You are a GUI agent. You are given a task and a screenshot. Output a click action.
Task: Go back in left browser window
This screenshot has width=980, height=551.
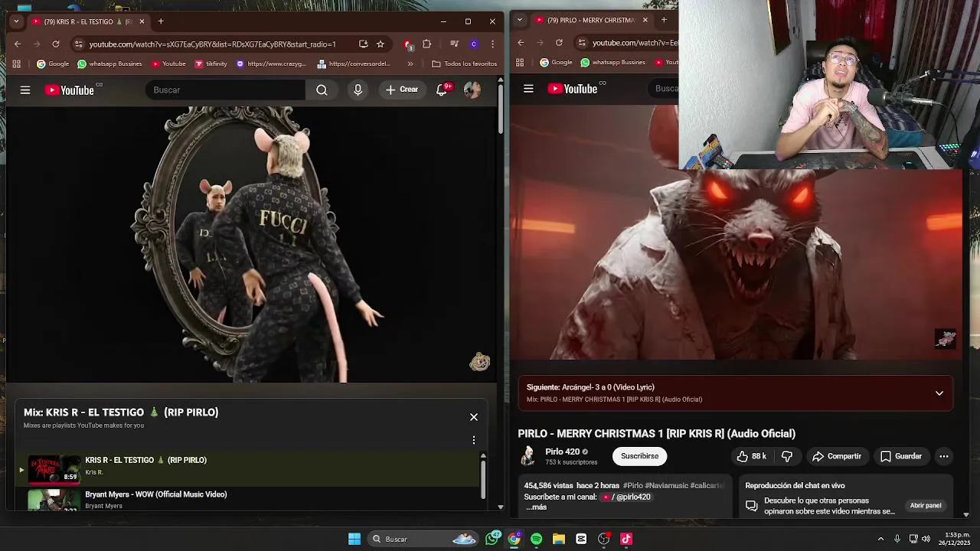coord(18,44)
